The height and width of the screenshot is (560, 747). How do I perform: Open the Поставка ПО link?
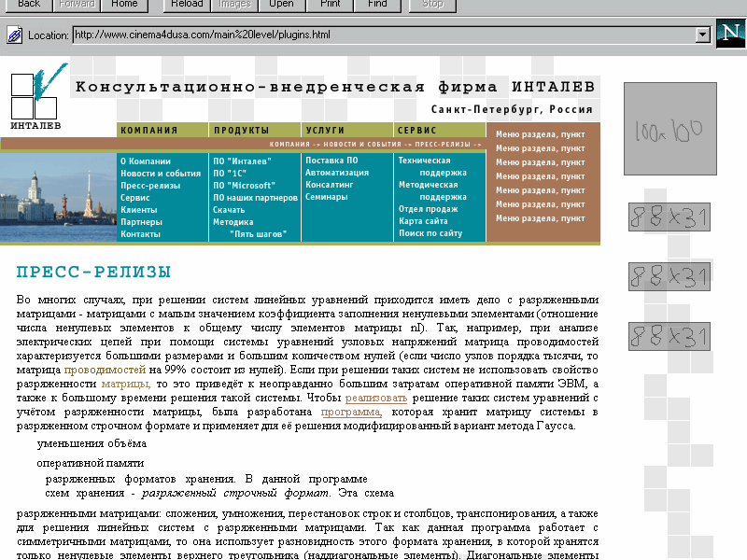[331, 161]
